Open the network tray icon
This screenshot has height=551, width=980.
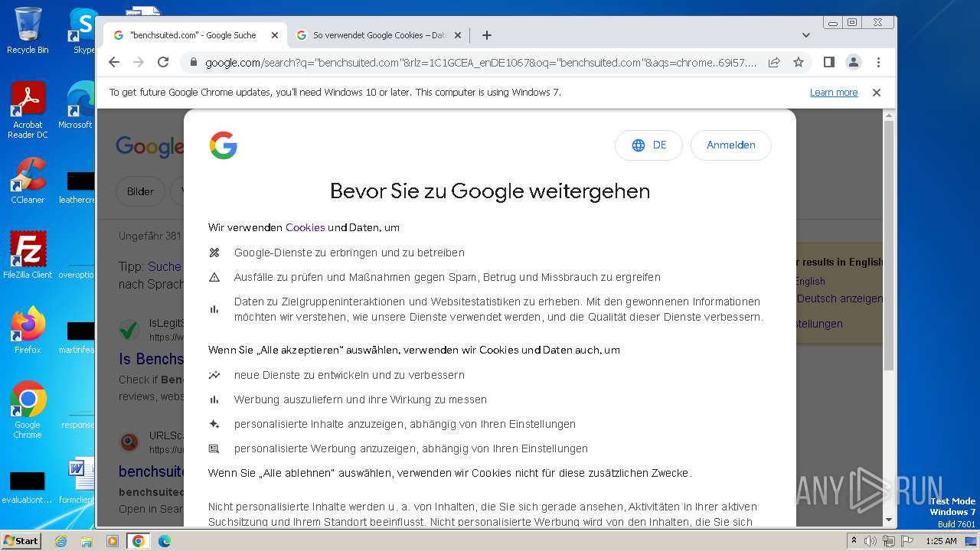[889, 541]
